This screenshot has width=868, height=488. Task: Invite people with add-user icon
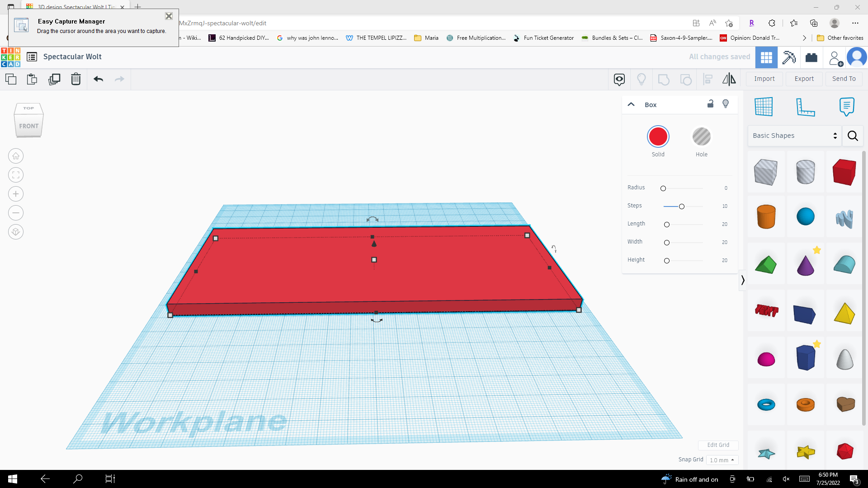click(835, 58)
